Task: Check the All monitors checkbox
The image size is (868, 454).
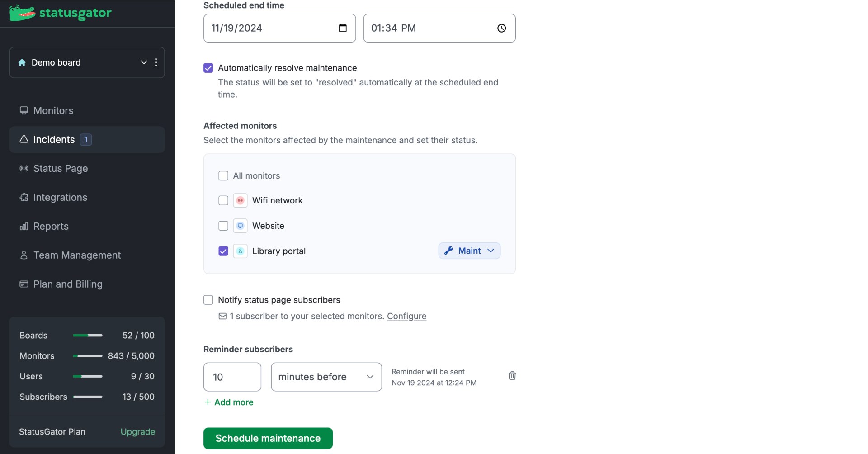Action: [223, 175]
